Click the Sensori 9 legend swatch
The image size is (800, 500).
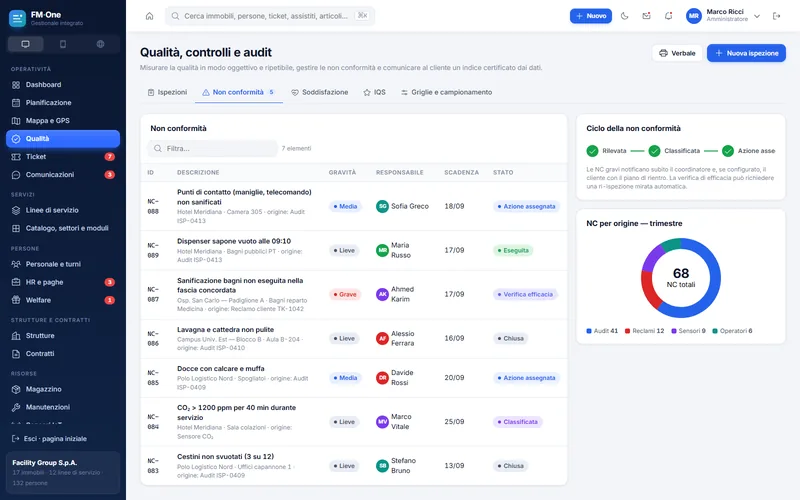tap(674, 331)
